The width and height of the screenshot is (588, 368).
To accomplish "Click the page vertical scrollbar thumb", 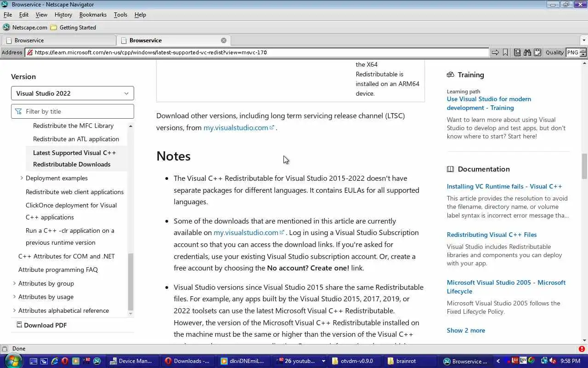I will point(584,166).
